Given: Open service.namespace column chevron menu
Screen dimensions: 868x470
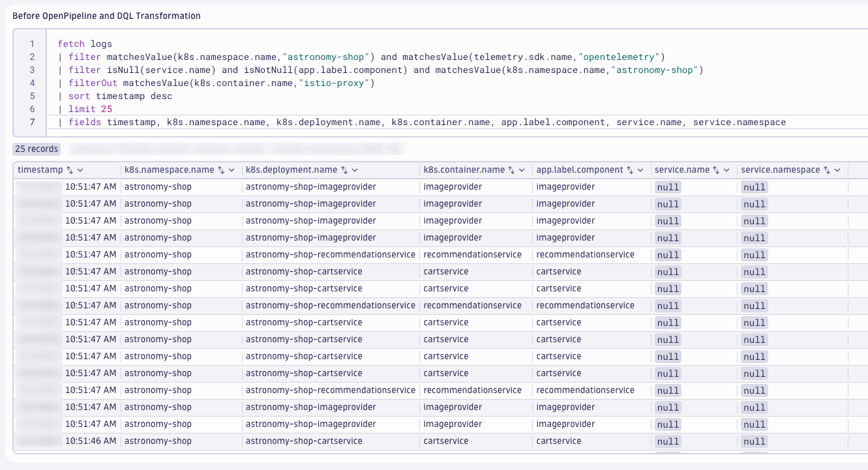Looking at the screenshot, I should pos(837,170).
